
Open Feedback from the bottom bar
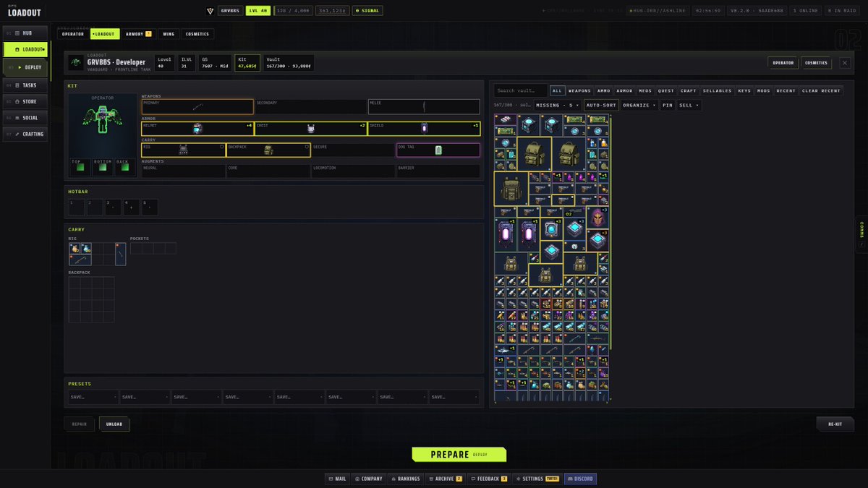point(488,479)
